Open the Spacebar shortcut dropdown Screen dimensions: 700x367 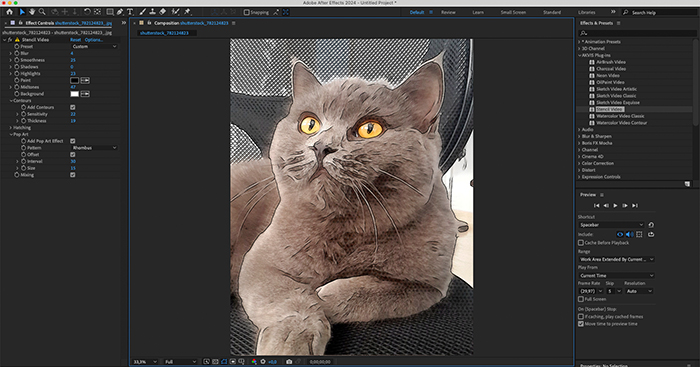click(x=611, y=225)
